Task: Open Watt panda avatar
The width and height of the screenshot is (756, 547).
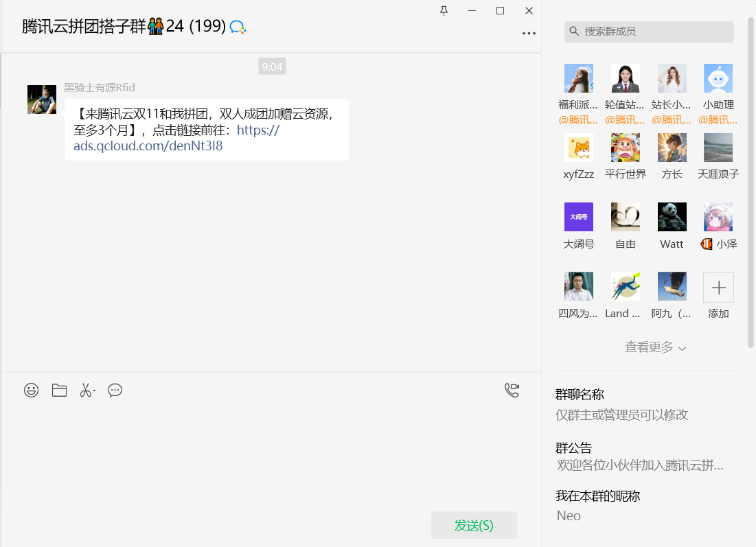Action: point(672,217)
